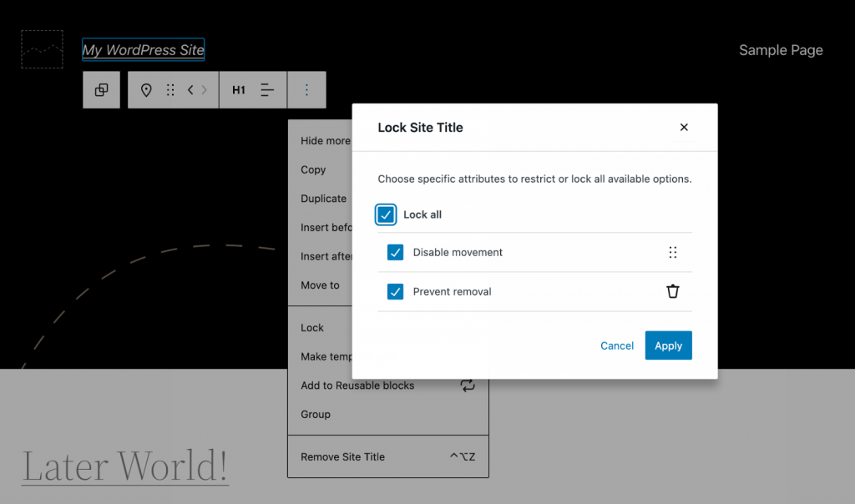This screenshot has width=855, height=504.
Task: Open the Sample Page navigation link
Action: point(781,50)
